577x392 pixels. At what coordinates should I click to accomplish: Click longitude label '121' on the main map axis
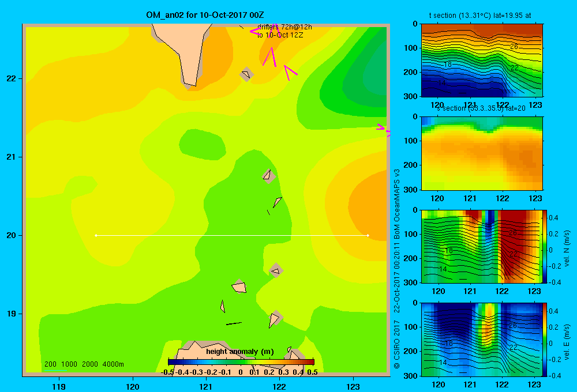coord(206,386)
